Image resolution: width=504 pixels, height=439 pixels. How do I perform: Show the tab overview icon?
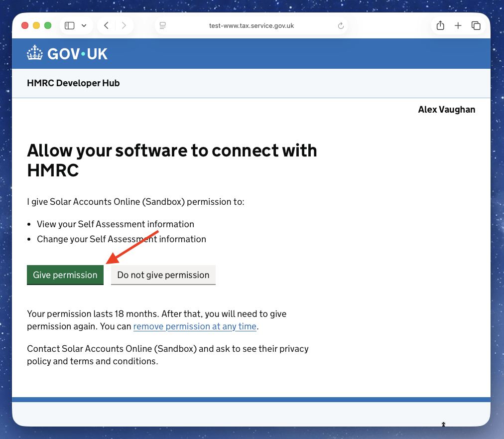click(476, 25)
